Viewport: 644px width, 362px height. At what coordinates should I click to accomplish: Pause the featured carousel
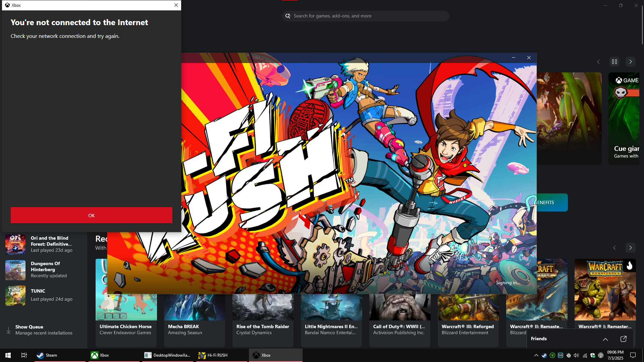[614, 62]
